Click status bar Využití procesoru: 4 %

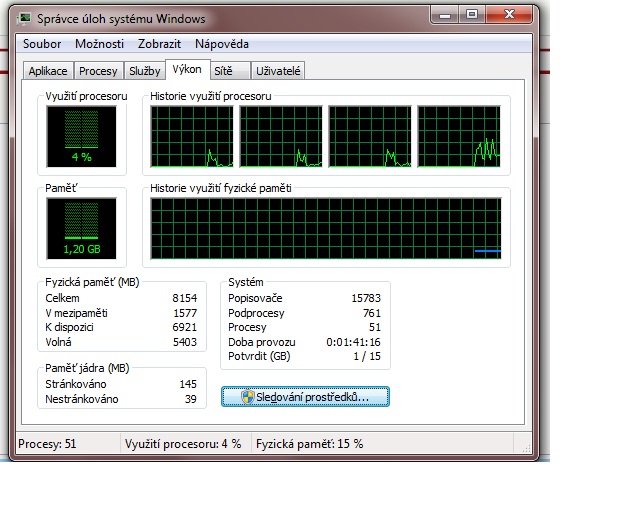coord(183,444)
